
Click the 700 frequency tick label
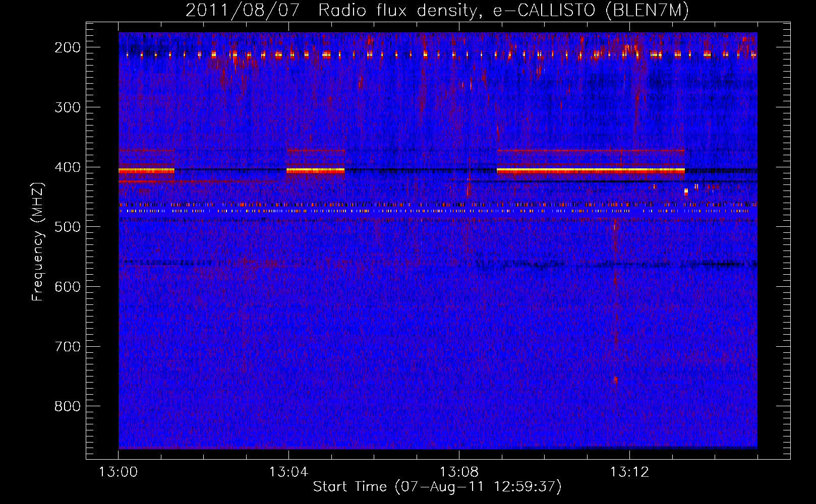coord(68,347)
